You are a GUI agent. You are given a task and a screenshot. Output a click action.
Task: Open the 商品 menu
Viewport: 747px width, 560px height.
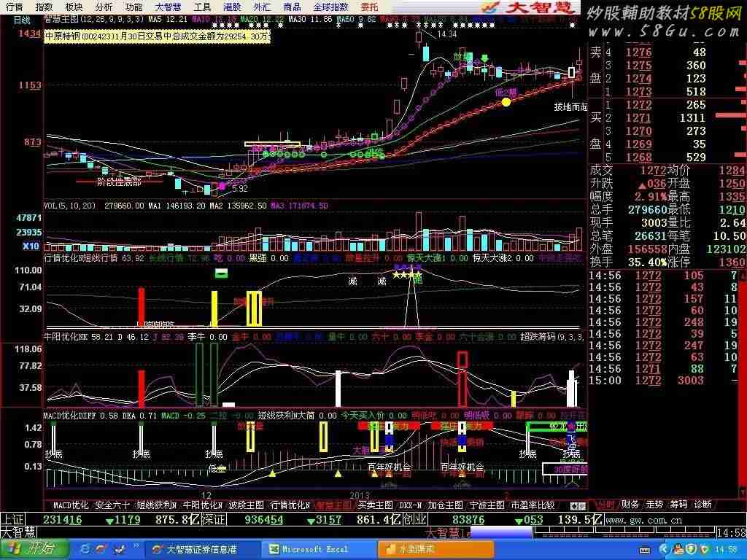pos(292,7)
